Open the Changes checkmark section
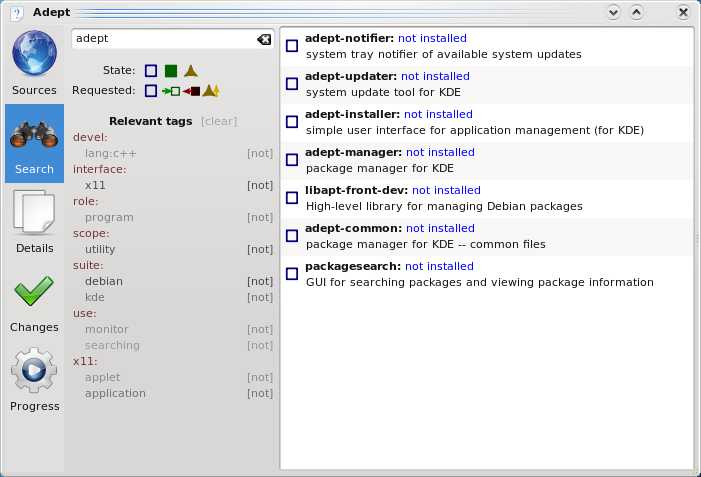 click(x=34, y=302)
